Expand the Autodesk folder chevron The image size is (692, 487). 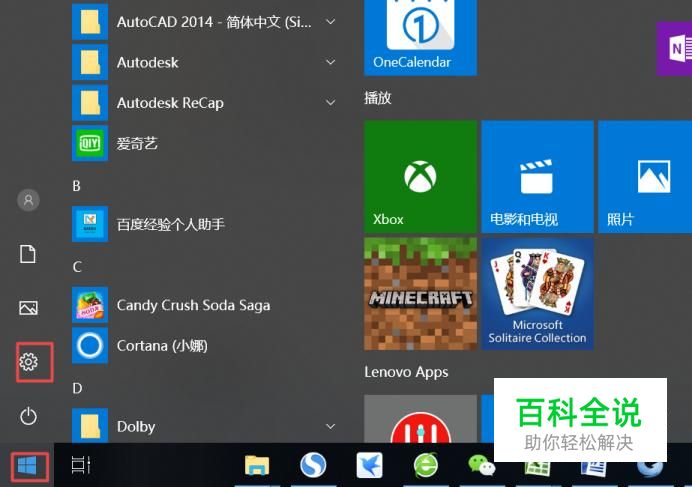[x=330, y=62]
